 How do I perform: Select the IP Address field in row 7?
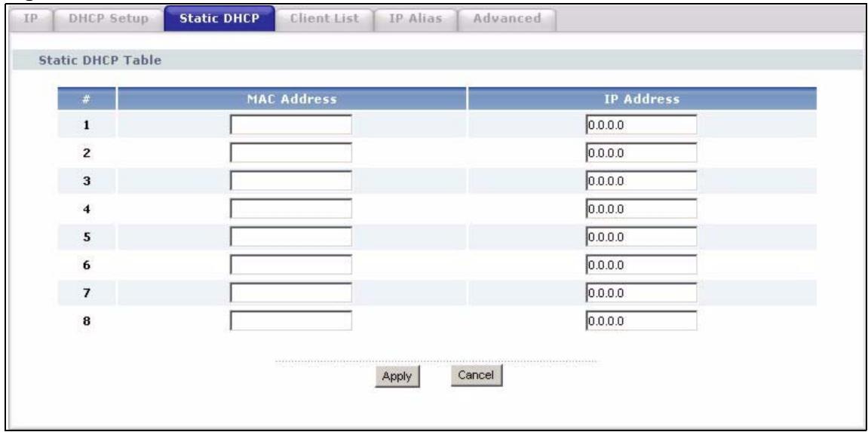coord(641,293)
